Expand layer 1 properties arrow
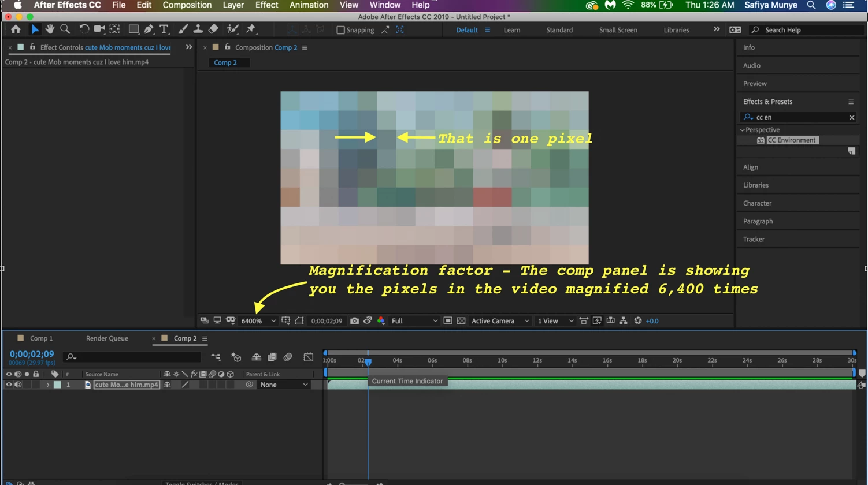 click(x=48, y=385)
